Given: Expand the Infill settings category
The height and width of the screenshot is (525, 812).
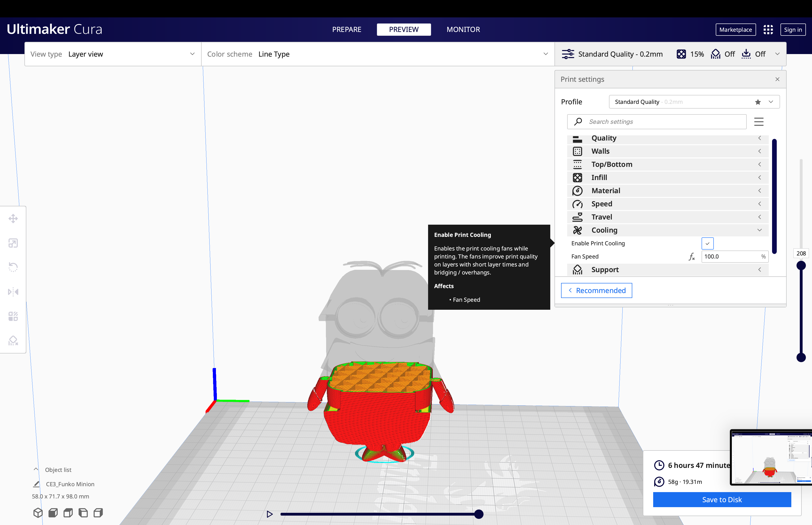Looking at the screenshot, I should 668,177.
